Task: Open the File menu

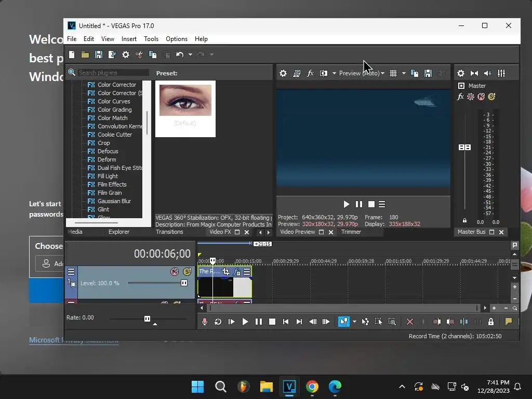Action: click(72, 39)
